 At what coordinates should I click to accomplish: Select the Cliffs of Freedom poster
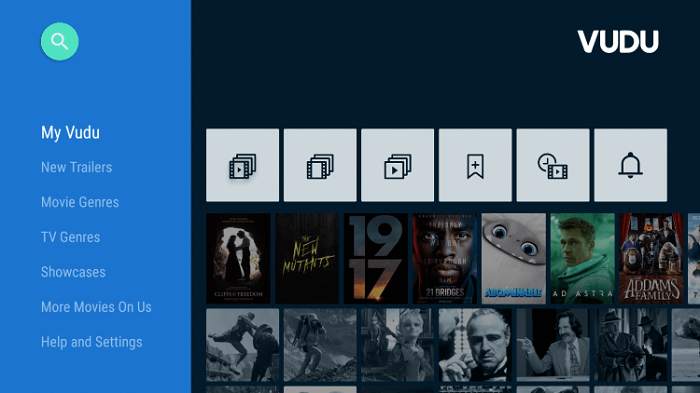click(238, 259)
